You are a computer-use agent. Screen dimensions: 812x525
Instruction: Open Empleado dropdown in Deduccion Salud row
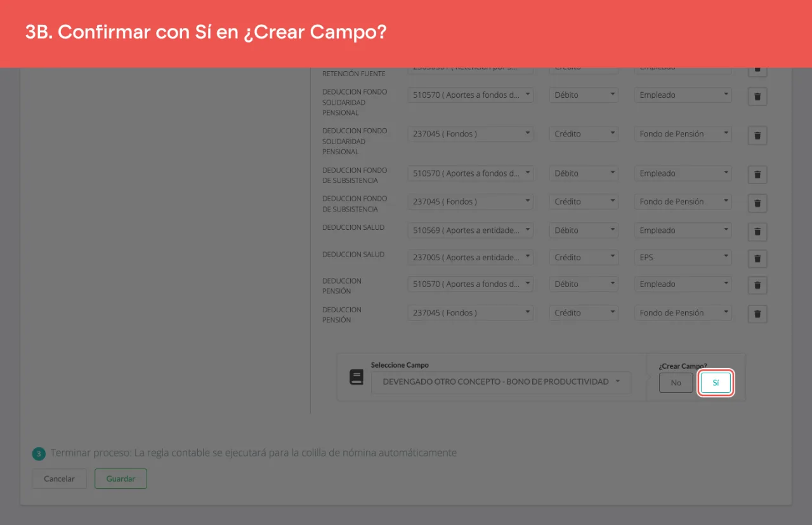[683, 230]
